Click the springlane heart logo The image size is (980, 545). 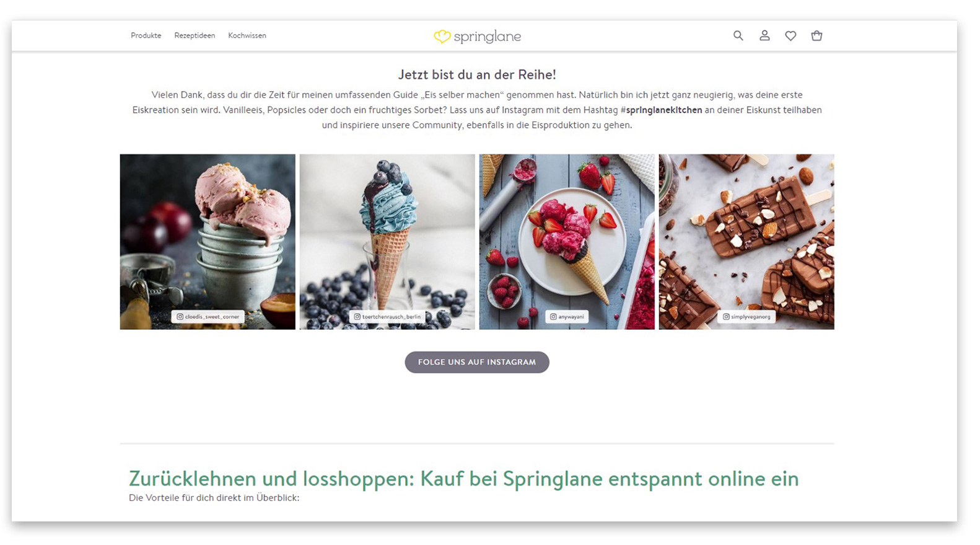442,37
